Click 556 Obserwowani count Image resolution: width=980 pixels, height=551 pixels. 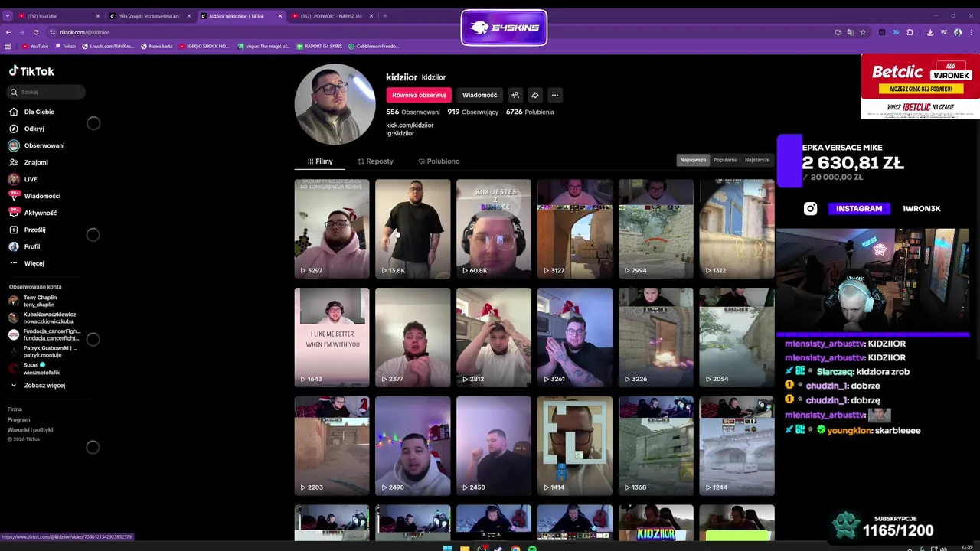(413, 112)
